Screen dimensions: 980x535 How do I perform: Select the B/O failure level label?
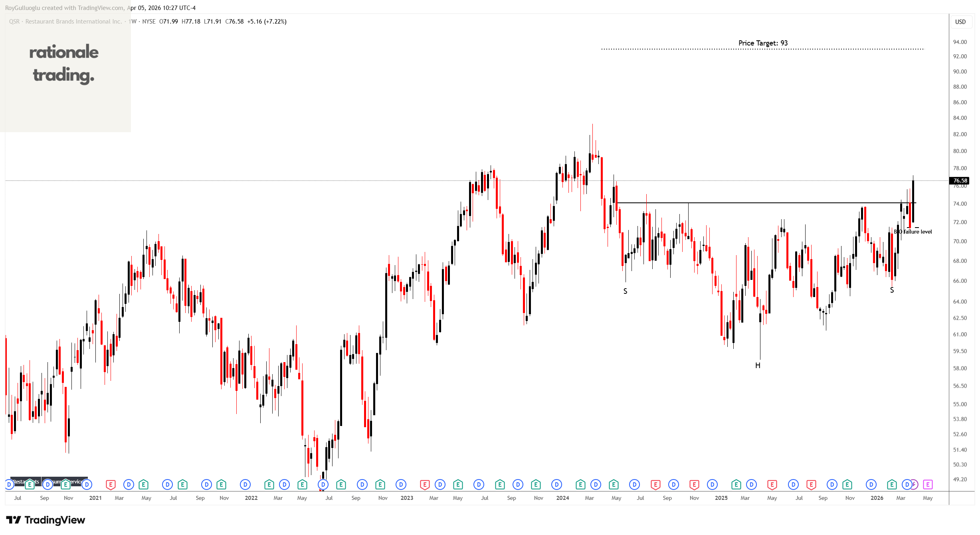(914, 232)
